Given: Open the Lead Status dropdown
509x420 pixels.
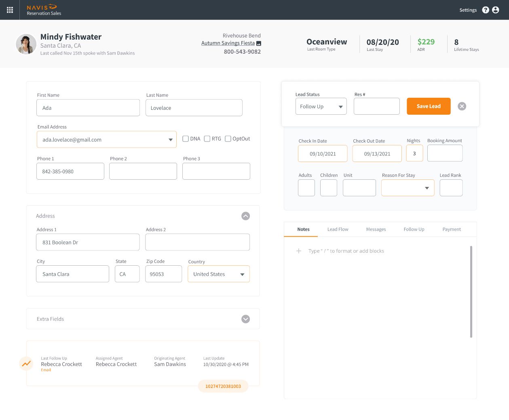Looking at the screenshot, I should [321, 107].
